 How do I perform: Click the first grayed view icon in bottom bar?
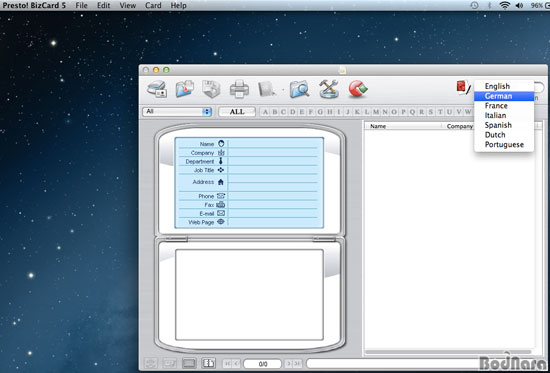click(150, 364)
